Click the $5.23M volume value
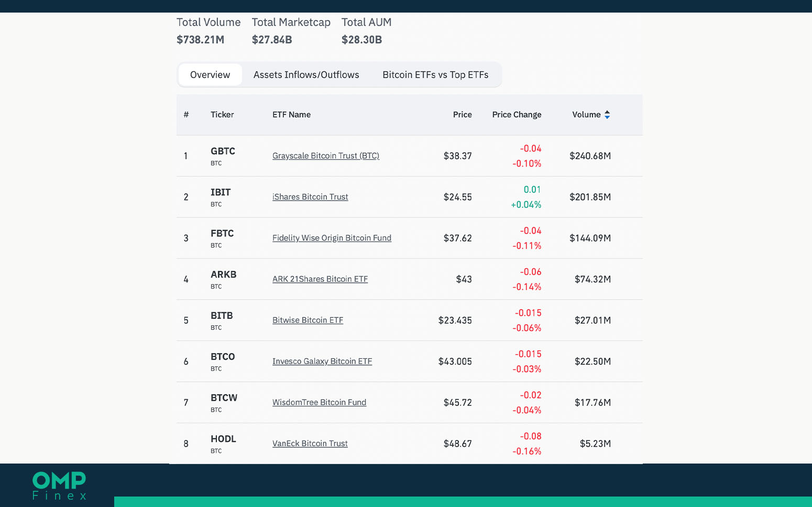Image resolution: width=812 pixels, height=507 pixels. point(596,444)
